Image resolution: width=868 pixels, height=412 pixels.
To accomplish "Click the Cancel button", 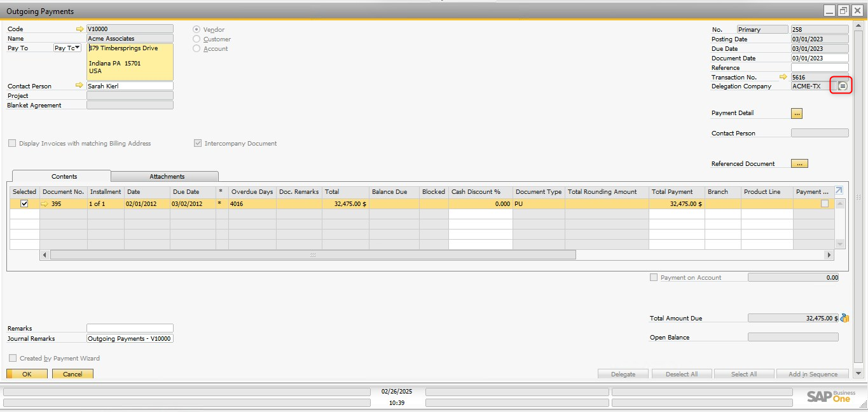I will click(72, 374).
